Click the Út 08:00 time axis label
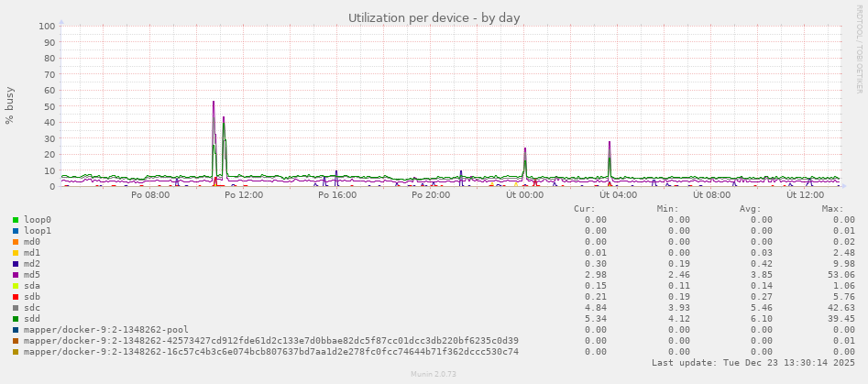Image resolution: width=868 pixels, height=384 pixels. pos(712,195)
